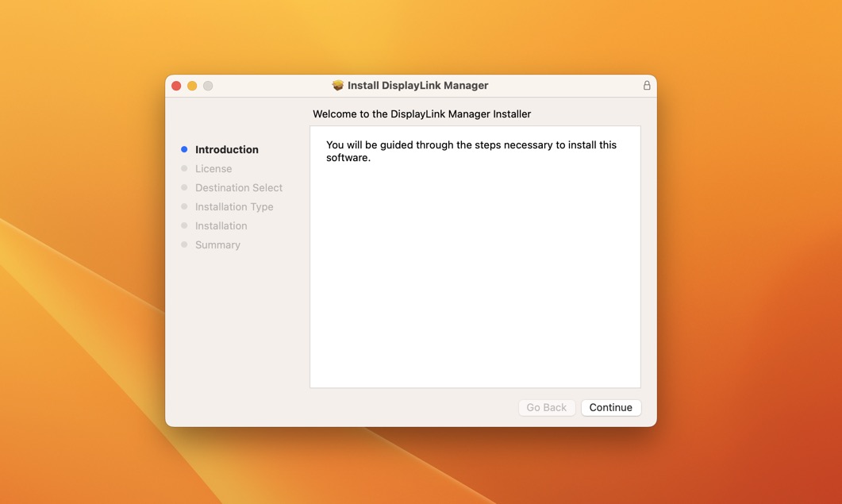Select the Installation Type step

pyautogui.click(x=234, y=206)
